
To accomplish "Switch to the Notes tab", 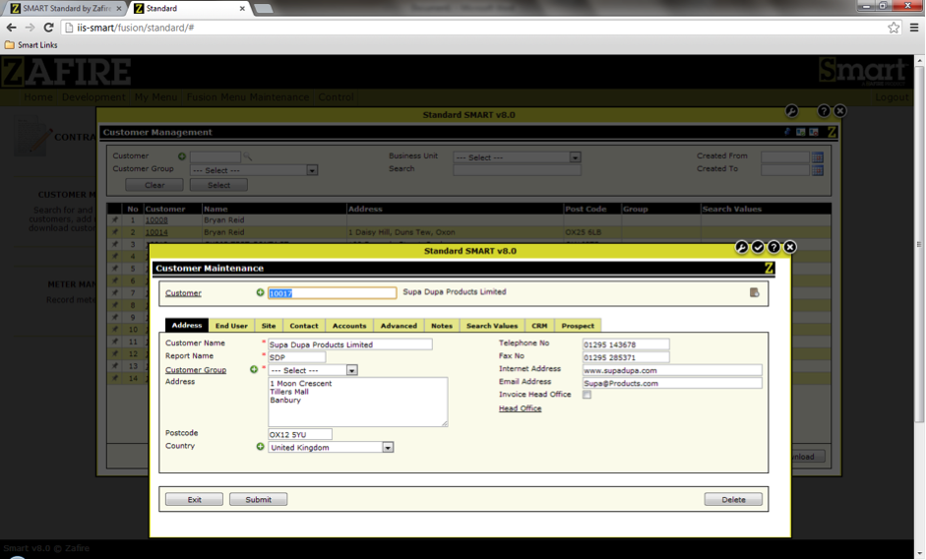I will click(x=442, y=326).
